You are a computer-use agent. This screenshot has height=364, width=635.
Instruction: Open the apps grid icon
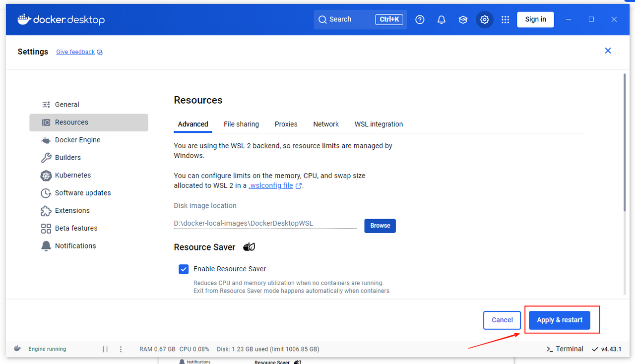505,19
